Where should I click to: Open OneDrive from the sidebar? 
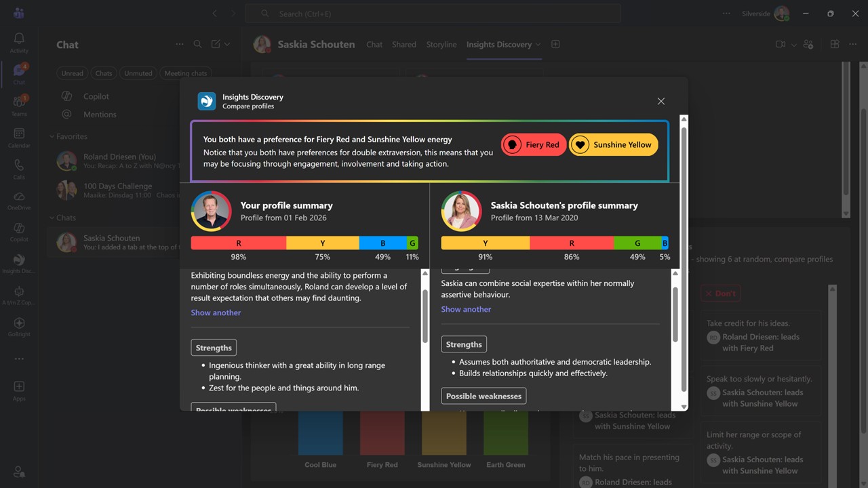19,199
